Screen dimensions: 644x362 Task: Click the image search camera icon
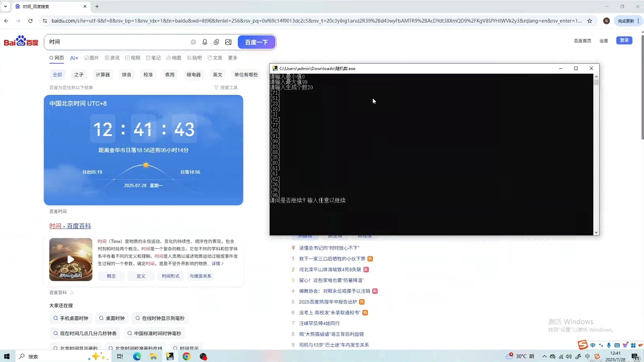coord(228,42)
